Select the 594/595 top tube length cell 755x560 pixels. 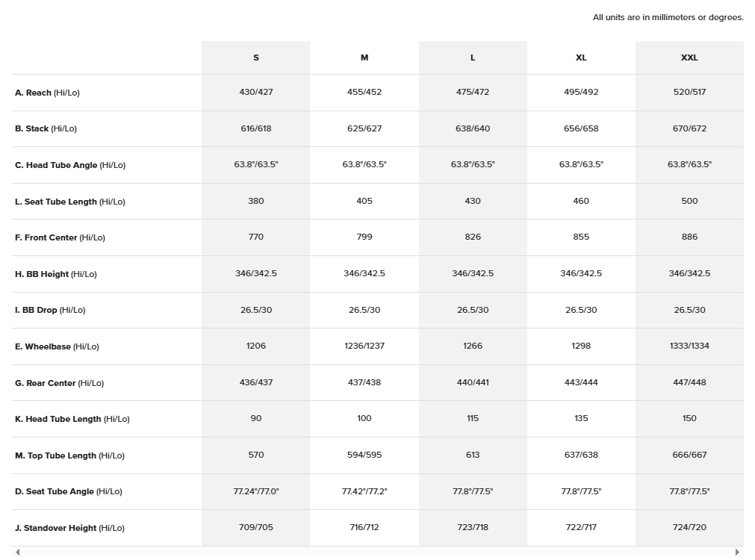[x=364, y=455]
